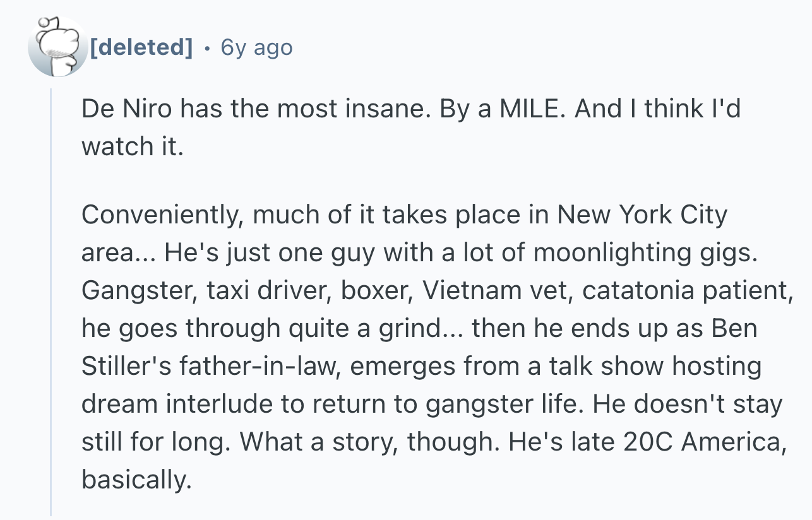Click the "6y ago" comment timestamp
This screenshot has height=520, width=812.
click(256, 47)
